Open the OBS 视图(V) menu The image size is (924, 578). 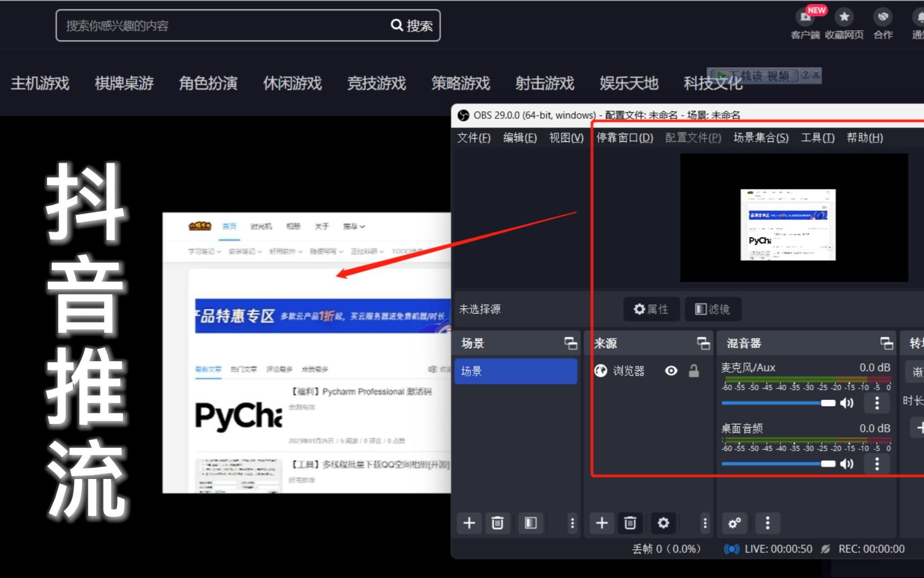(x=566, y=138)
